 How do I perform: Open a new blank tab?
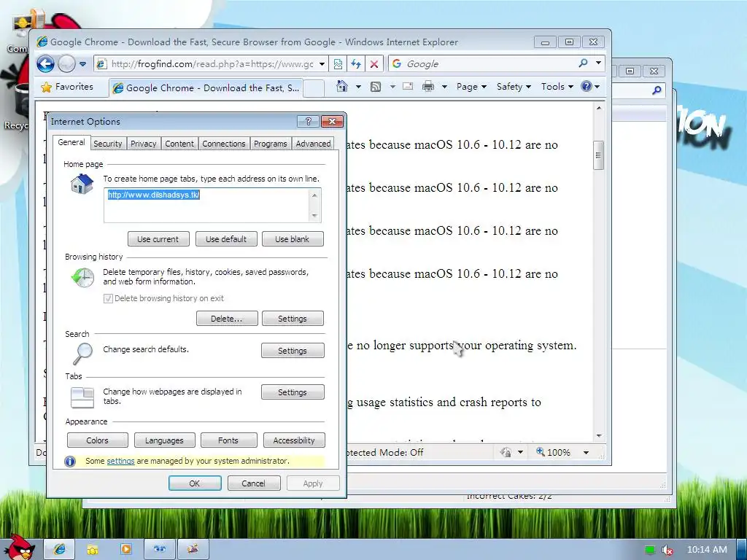coord(314,88)
